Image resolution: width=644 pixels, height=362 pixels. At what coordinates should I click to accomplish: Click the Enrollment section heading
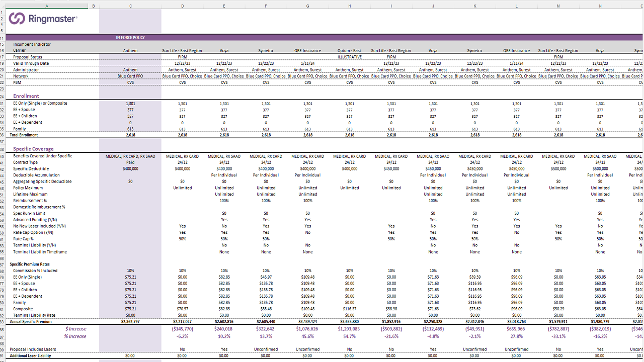pos(26,96)
